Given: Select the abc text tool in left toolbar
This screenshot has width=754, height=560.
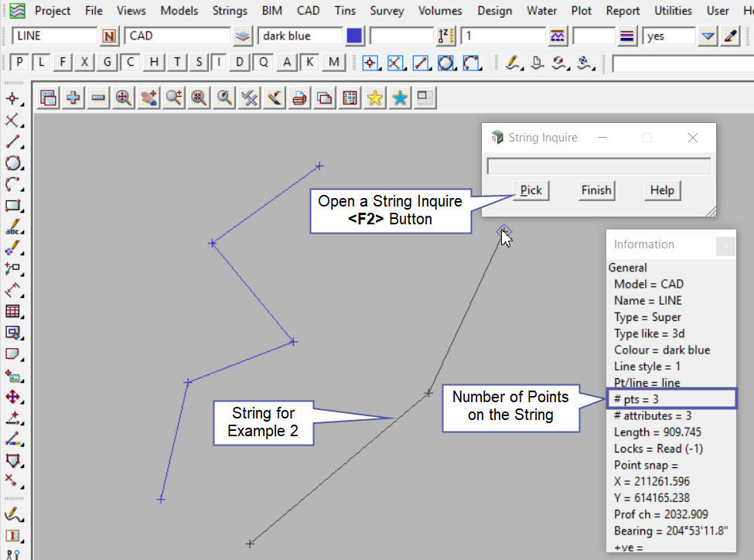Looking at the screenshot, I should pos(12,228).
